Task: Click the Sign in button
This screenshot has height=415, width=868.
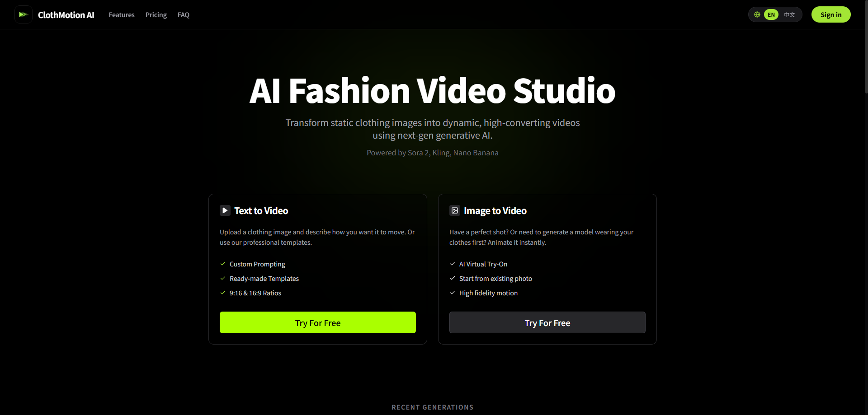Action: click(x=831, y=14)
